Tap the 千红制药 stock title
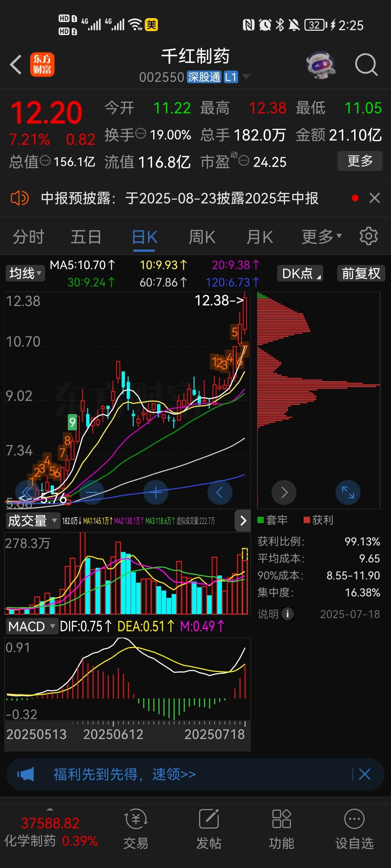This screenshot has height=868, width=391. pos(195,56)
